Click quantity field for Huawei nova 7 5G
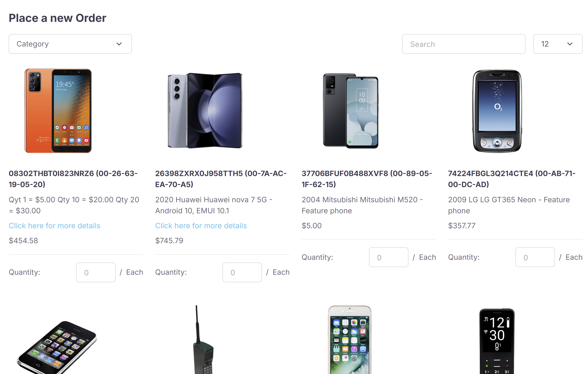This screenshot has width=588, height=374. point(242,272)
